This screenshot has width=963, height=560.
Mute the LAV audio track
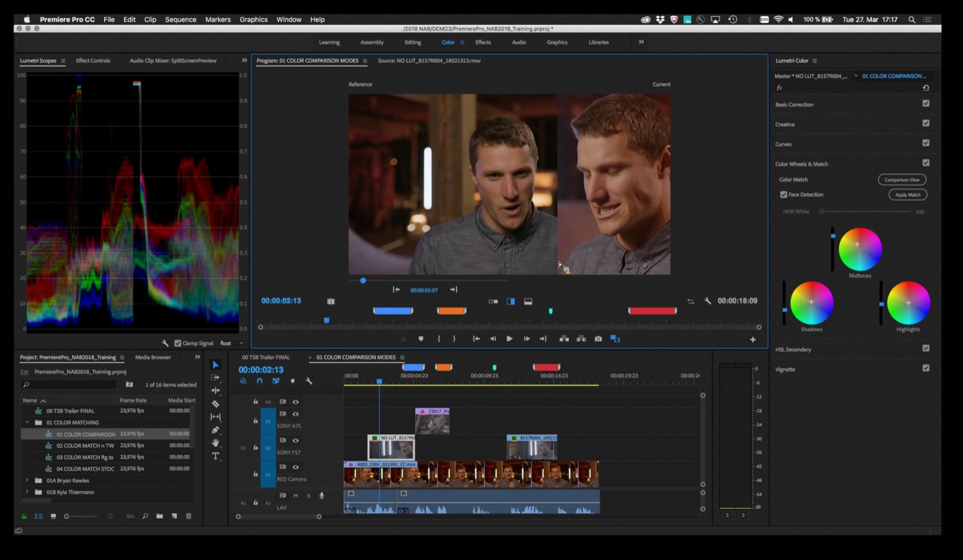[296, 495]
